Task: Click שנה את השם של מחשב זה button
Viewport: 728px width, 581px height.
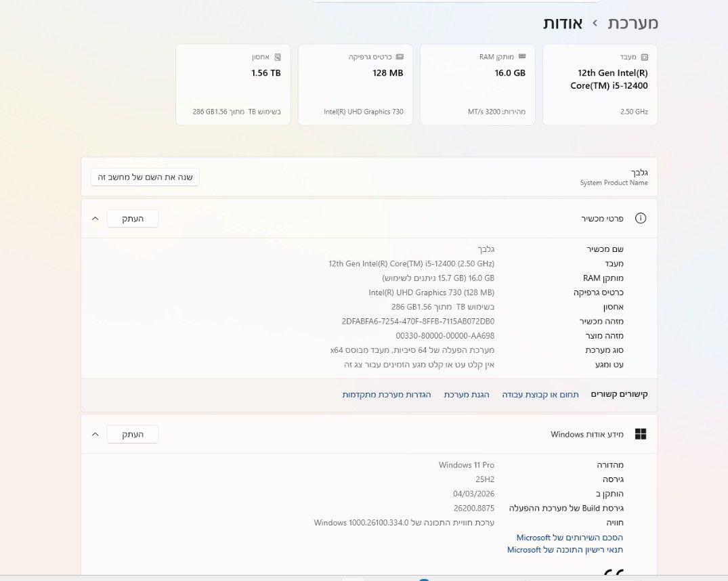Action: 145,177
